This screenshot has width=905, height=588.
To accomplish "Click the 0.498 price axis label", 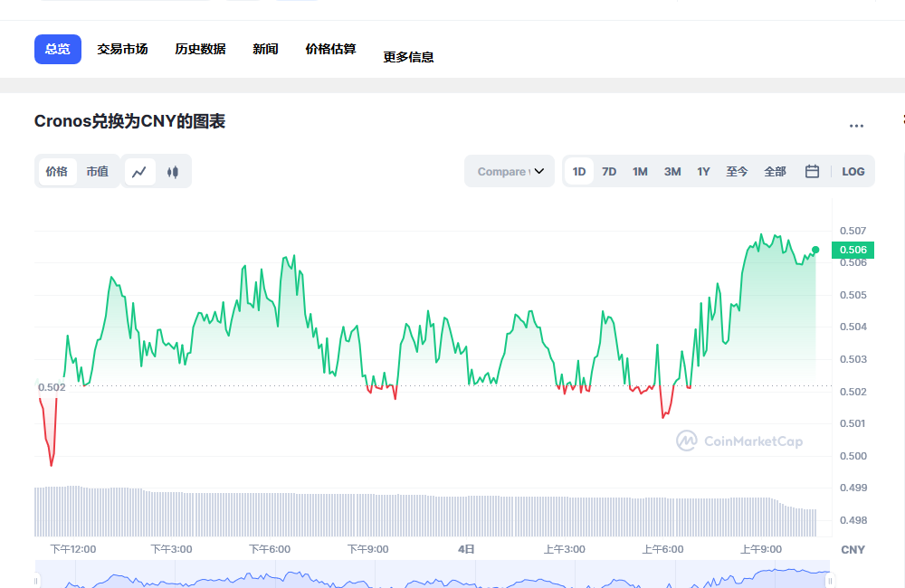I will (853, 520).
